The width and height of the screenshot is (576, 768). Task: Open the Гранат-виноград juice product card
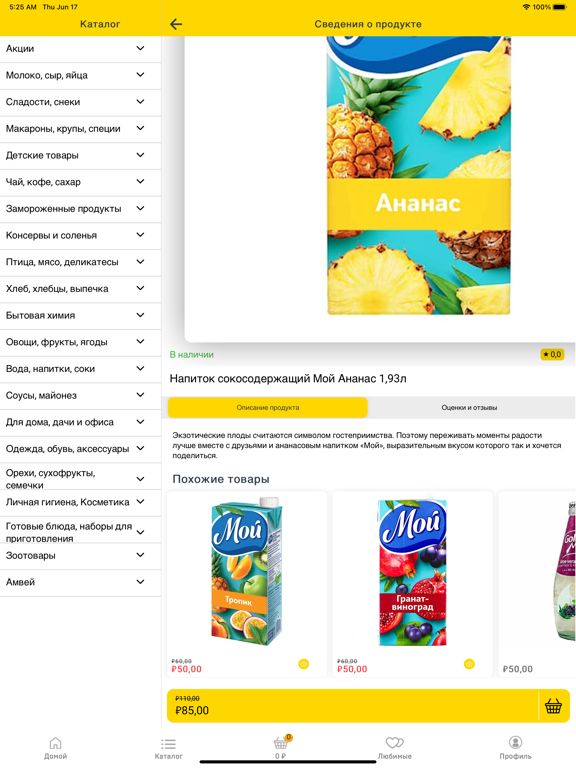click(x=412, y=584)
